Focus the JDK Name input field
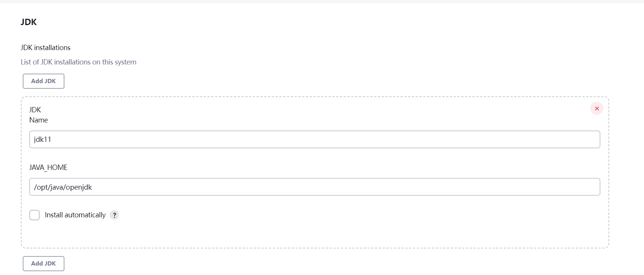Image resolution: width=644 pixels, height=275 pixels. [315, 140]
